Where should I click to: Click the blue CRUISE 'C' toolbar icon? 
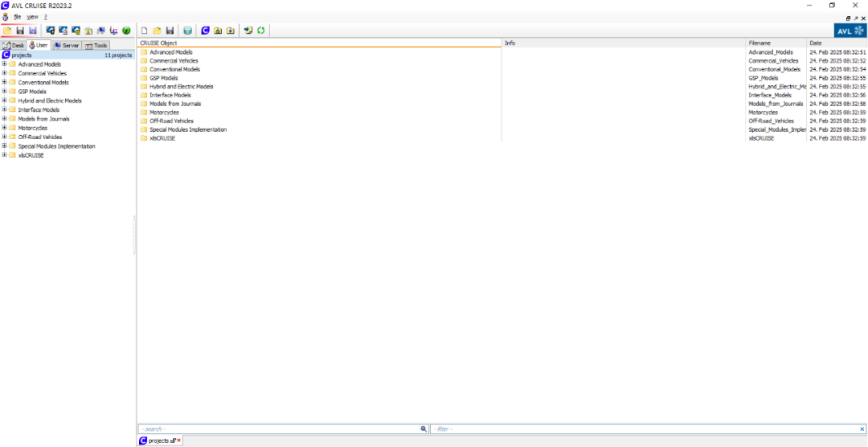pos(205,31)
